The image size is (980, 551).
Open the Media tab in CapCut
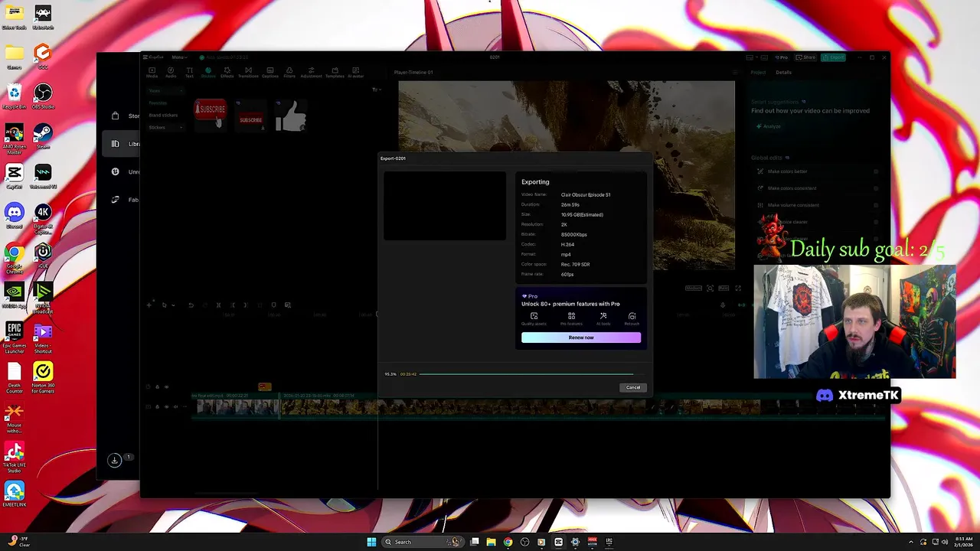point(152,73)
